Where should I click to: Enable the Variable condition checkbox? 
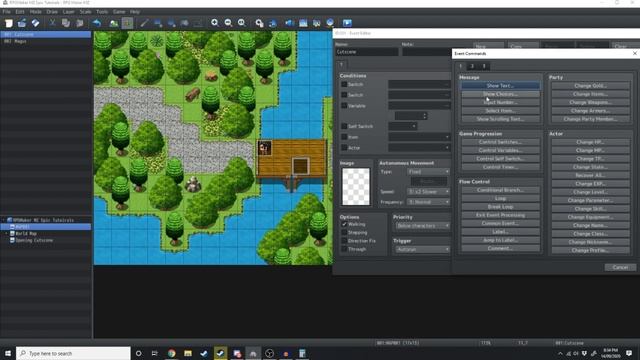click(x=344, y=105)
